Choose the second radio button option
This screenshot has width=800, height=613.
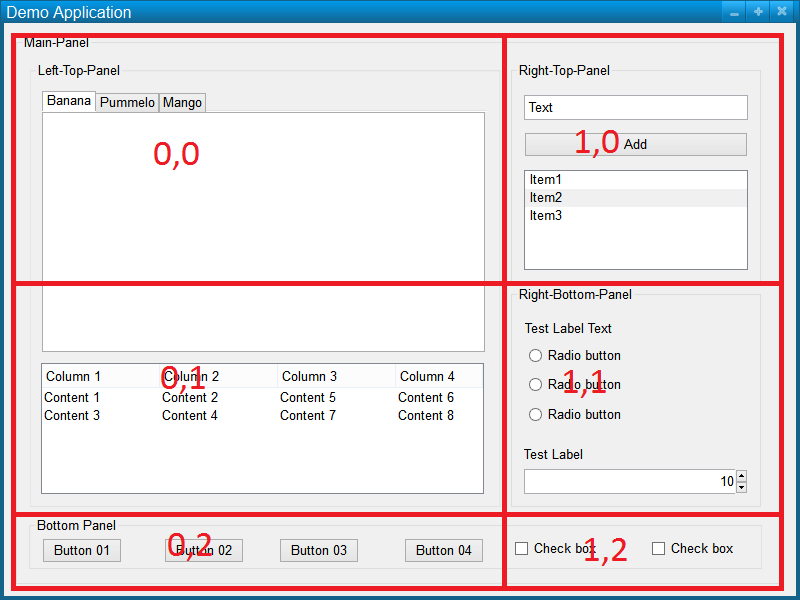click(535, 385)
